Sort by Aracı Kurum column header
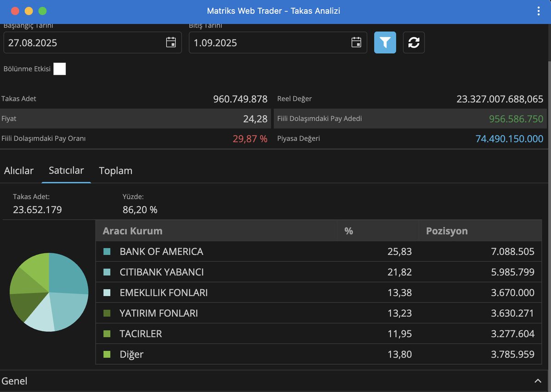The width and height of the screenshot is (551, 392). click(216, 230)
